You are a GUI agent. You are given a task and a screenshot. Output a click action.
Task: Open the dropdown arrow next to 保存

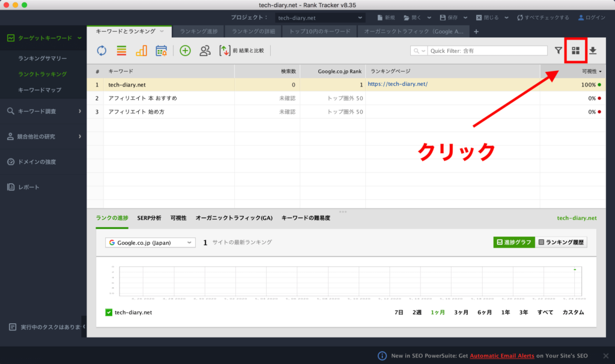pos(465,17)
